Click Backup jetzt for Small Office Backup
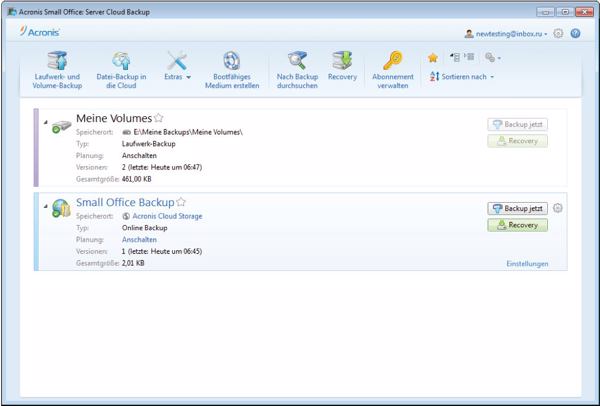This screenshot has height=406, width=600. pos(517,209)
